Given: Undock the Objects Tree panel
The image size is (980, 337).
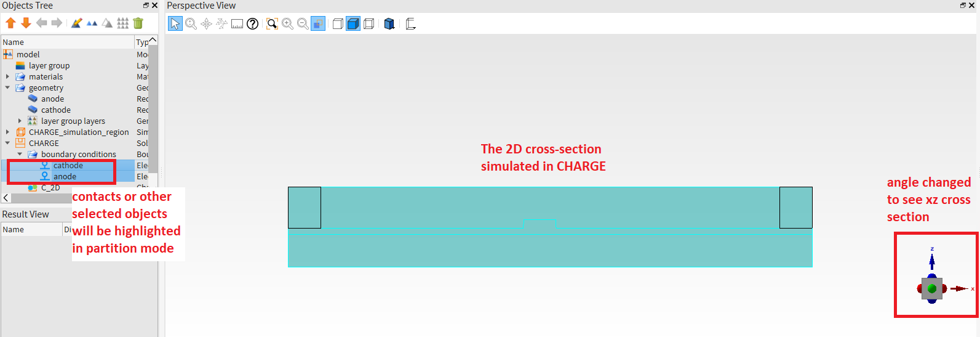Looking at the screenshot, I should pos(146,5).
